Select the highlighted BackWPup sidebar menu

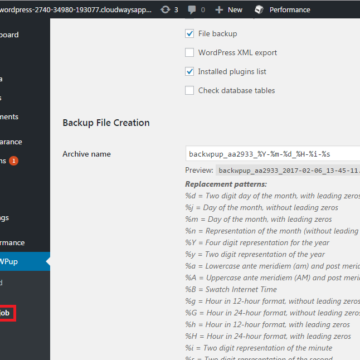click(25, 261)
